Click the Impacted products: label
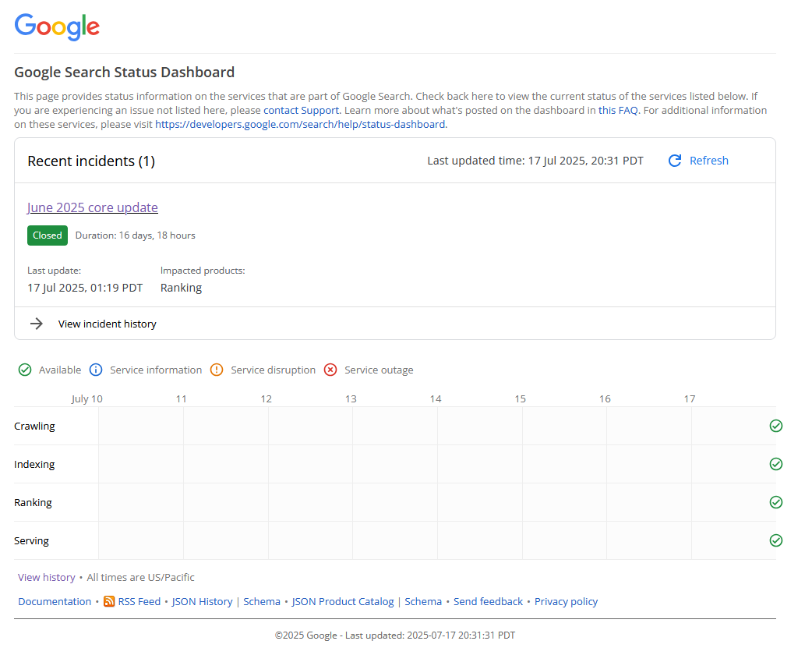The width and height of the screenshot is (812, 655). (203, 271)
